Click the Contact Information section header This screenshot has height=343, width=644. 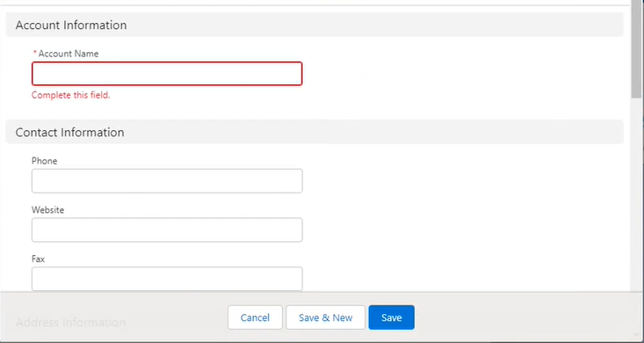[x=315, y=132]
